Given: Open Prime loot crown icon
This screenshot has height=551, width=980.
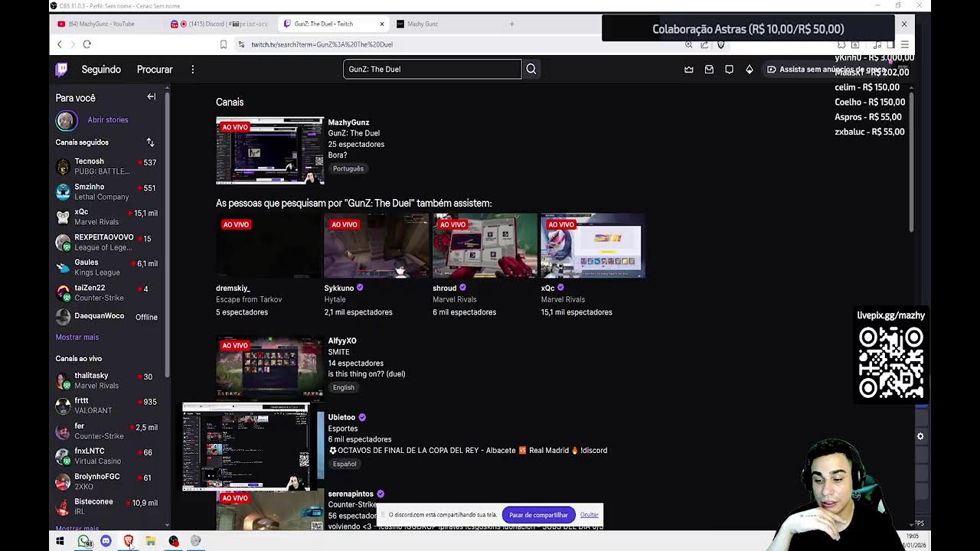Looking at the screenshot, I should [689, 70].
